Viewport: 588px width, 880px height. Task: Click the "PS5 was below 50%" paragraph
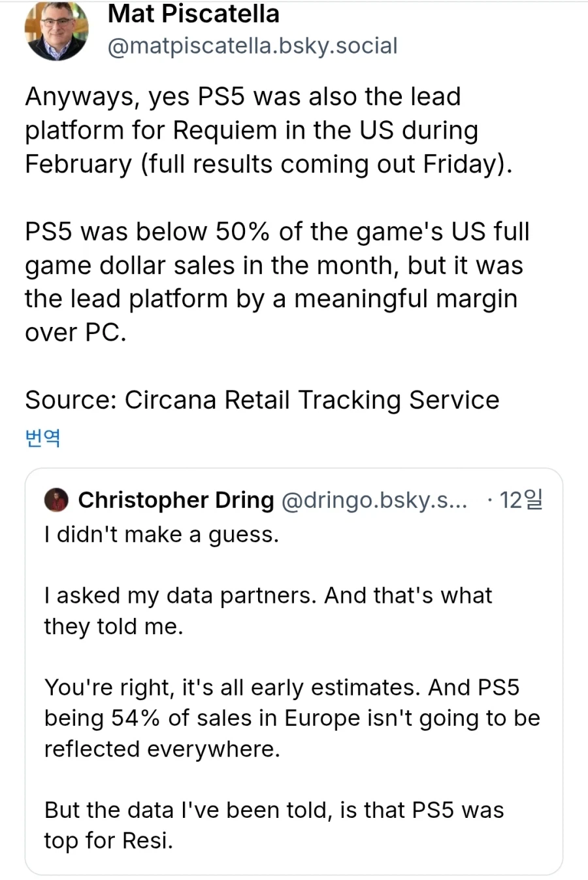click(277, 282)
